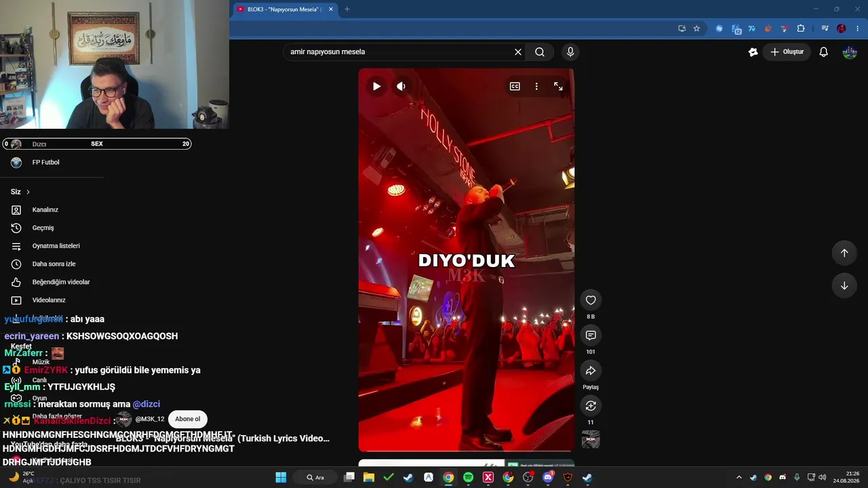Go to the next Short with down arrow
The image size is (868, 488).
pos(844,285)
